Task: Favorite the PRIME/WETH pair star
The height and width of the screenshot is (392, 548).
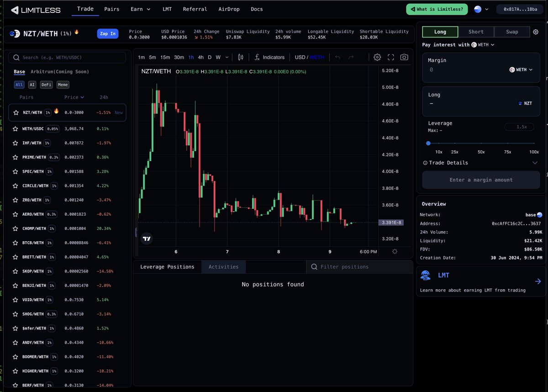Action: [x=16, y=157]
